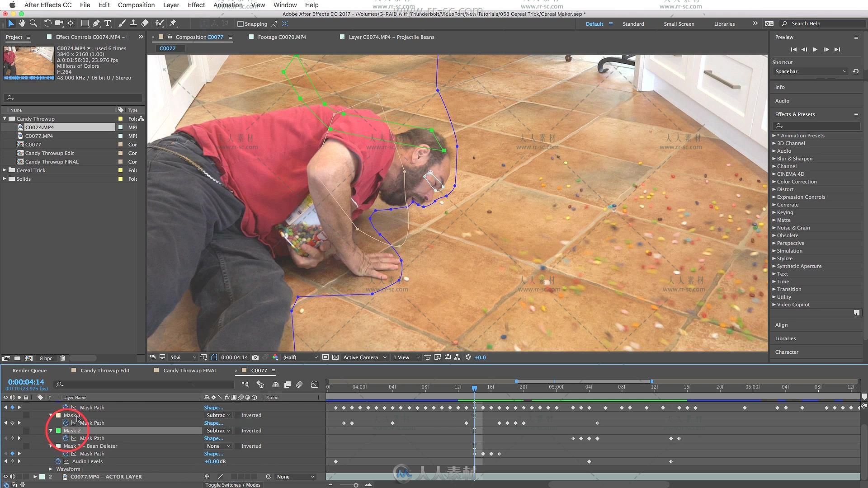
Task: Click the Toggle Mask and Shape Path Visibility icon
Action: [x=214, y=357]
